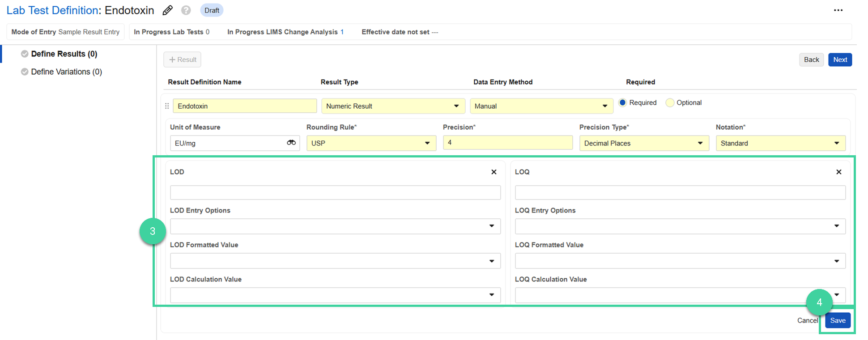Click the Data Entry Method column header
The height and width of the screenshot is (340, 868).
click(x=503, y=82)
